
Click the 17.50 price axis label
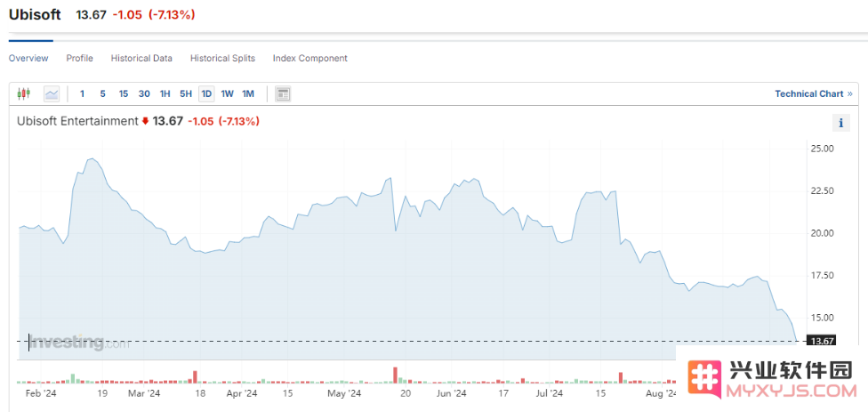point(822,275)
